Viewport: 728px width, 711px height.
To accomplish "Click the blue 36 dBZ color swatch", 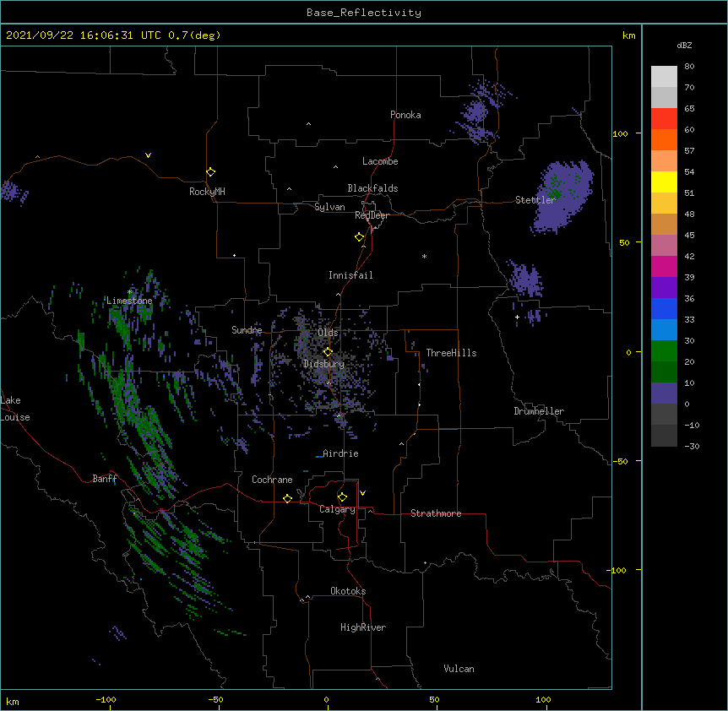I will (x=664, y=308).
